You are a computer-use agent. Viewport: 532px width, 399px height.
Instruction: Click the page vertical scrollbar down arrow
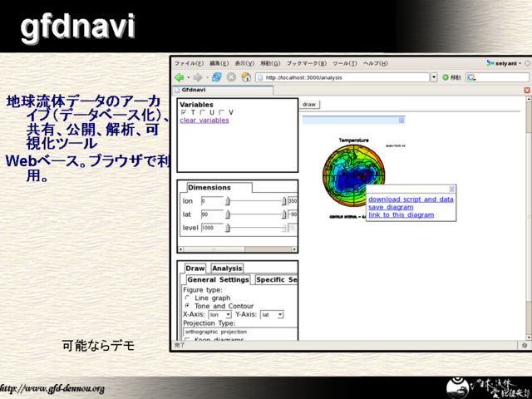[529, 337]
